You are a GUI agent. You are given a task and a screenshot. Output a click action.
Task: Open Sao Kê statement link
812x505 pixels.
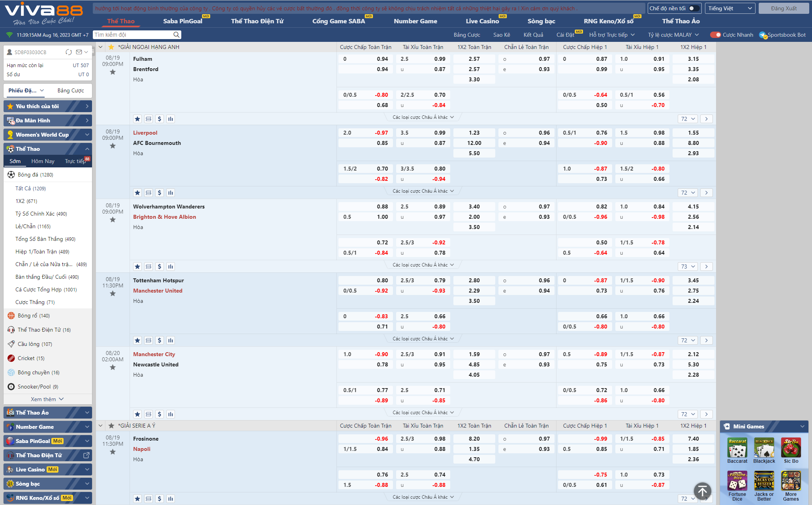point(502,35)
